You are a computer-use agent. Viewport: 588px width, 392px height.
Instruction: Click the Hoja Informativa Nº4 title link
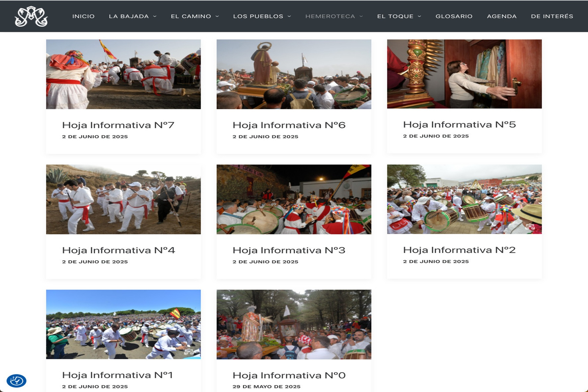click(x=118, y=250)
